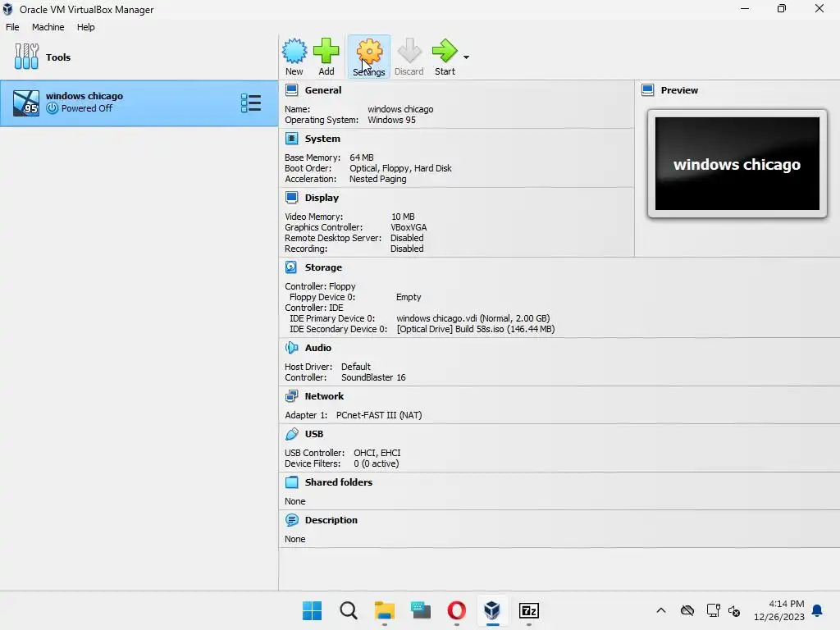840x630 pixels.
Task: Click the Description section speech icon
Action: pyautogui.click(x=291, y=520)
